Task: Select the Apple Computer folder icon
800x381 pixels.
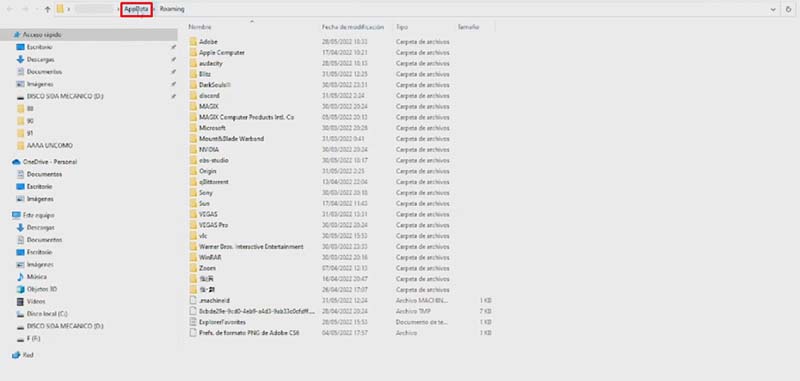Action: point(193,53)
